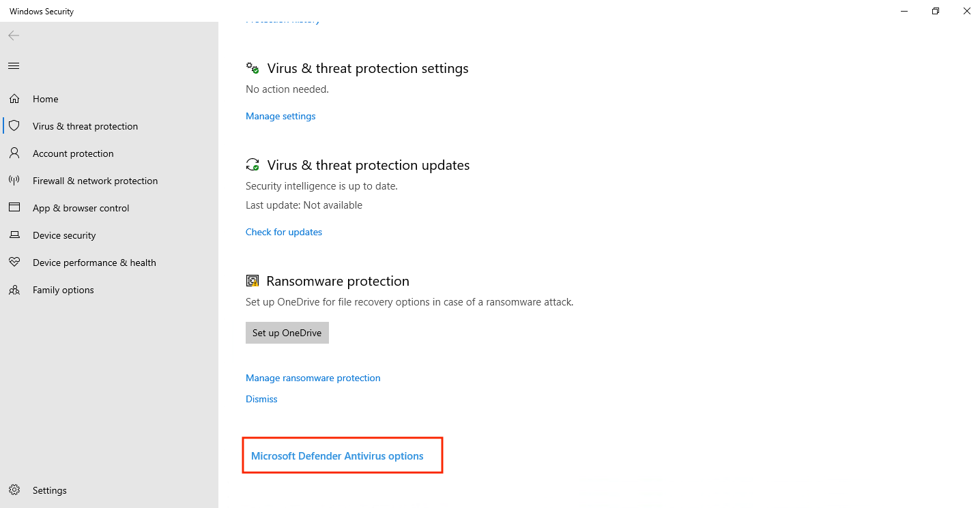980x508 pixels.
Task: Choose Family options from the navigation menu
Action: [63, 289]
